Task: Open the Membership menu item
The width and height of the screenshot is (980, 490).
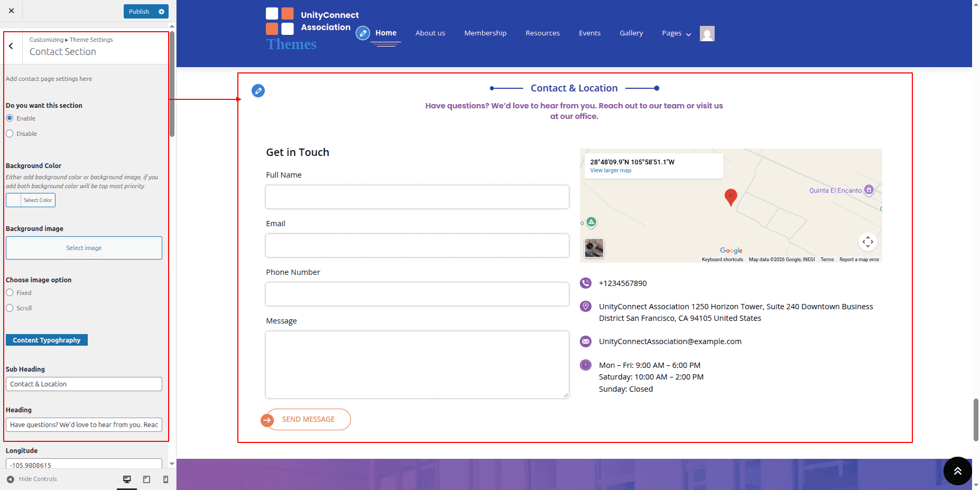Action: (x=485, y=33)
